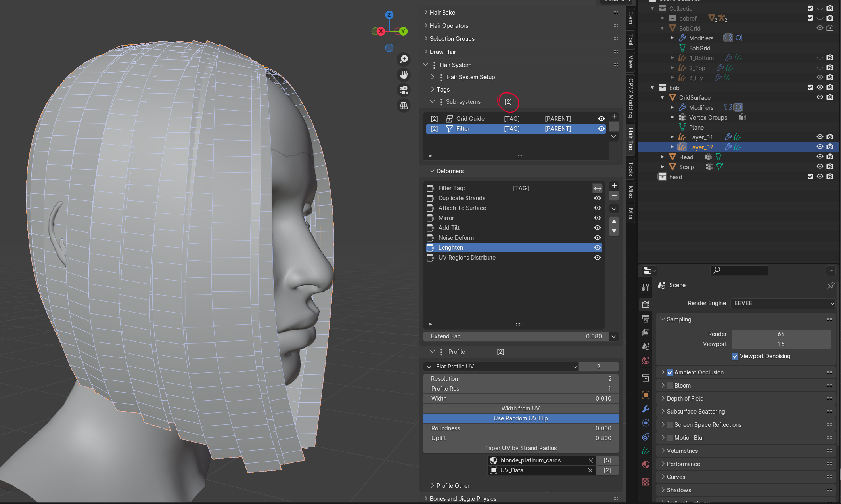Click the pan view hand icon

click(404, 74)
